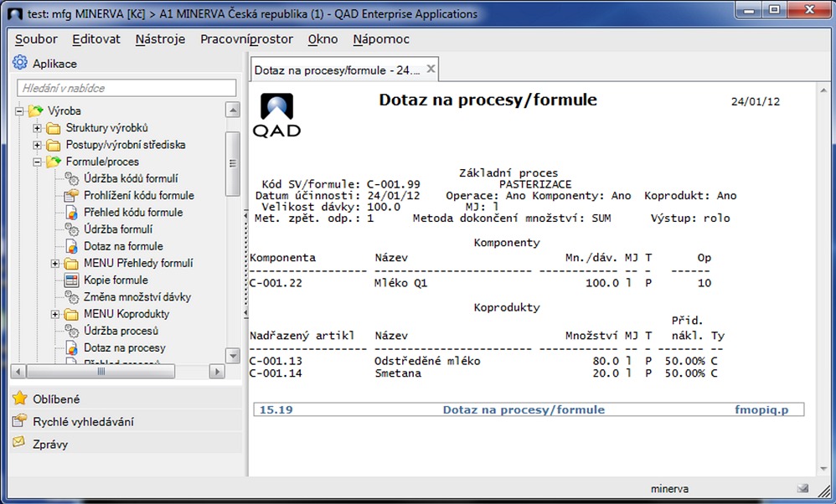Click the Aplikace panel header
This screenshot has height=504, width=836.
tap(126, 64)
